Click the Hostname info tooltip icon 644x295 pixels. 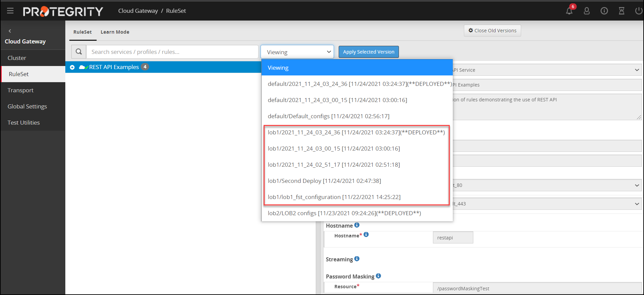(357, 225)
